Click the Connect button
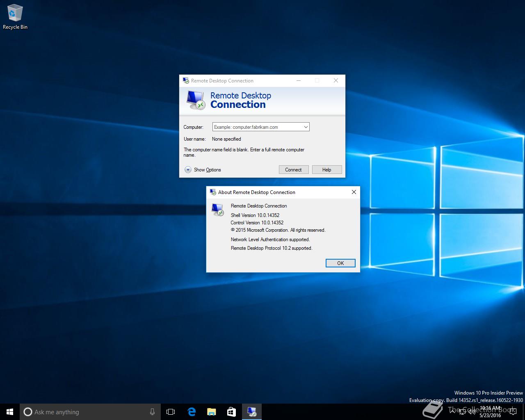The height and width of the screenshot is (420, 525). pos(294,170)
